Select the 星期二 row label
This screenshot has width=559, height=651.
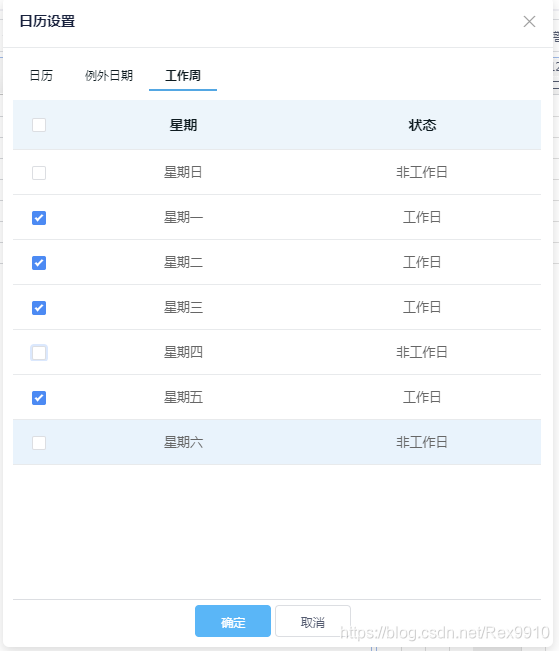coord(183,262)
